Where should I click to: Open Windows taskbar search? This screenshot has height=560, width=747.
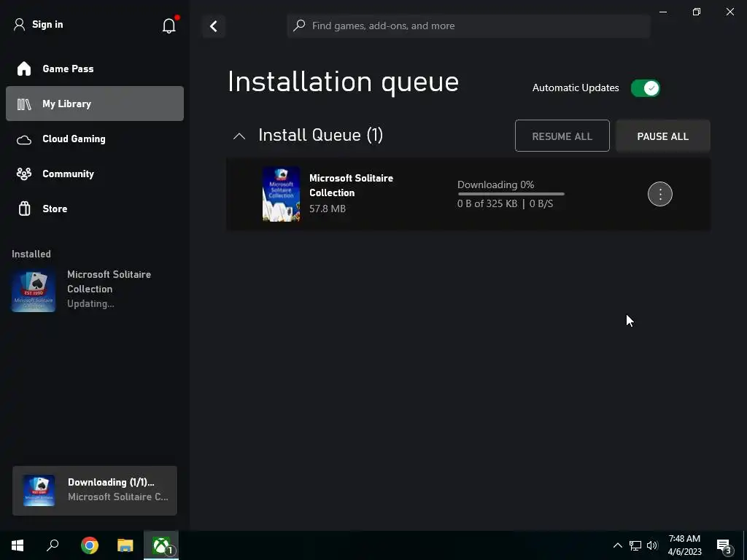tap(53, 545)
